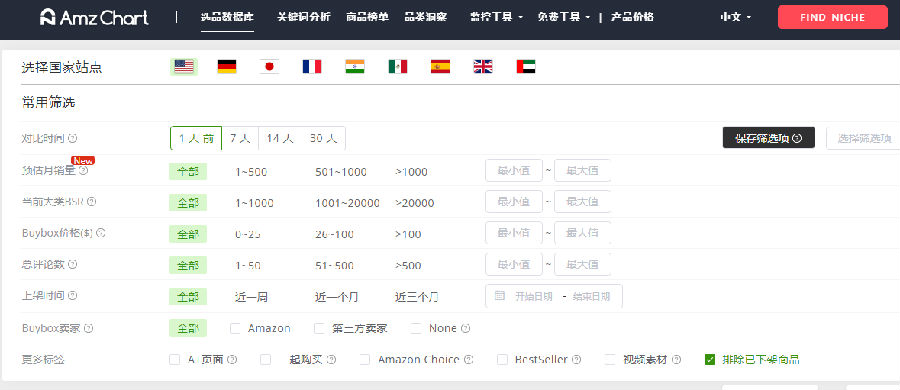Select the UAE flag site
Viewport: 900px width, 390px height.
(526, 67)
